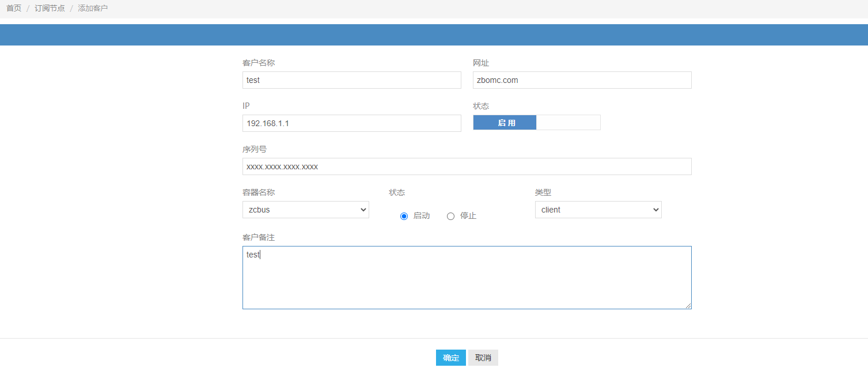Click the 网址 field showing zbomc.com

click(x=582, y=80)
